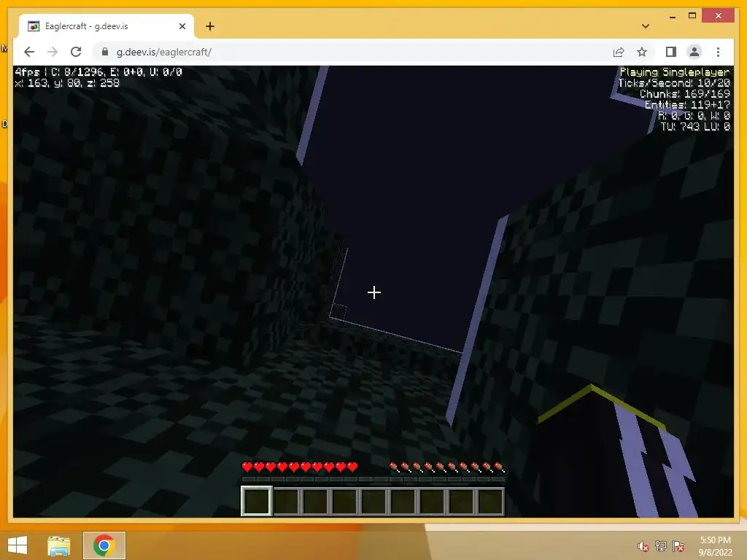Click the muted speaker tray icon
The width and height of the screenshot is (747, 560).
(x=643, y=546)
